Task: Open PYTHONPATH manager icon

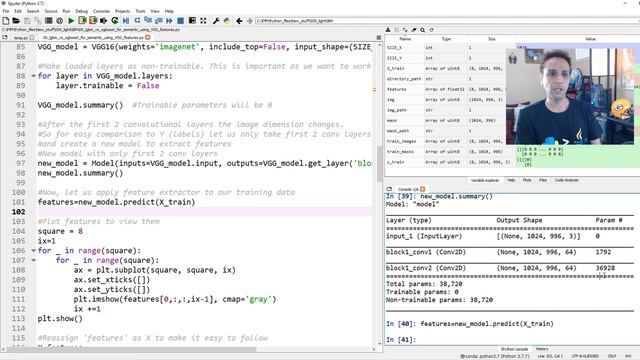Action: point(227,20)
